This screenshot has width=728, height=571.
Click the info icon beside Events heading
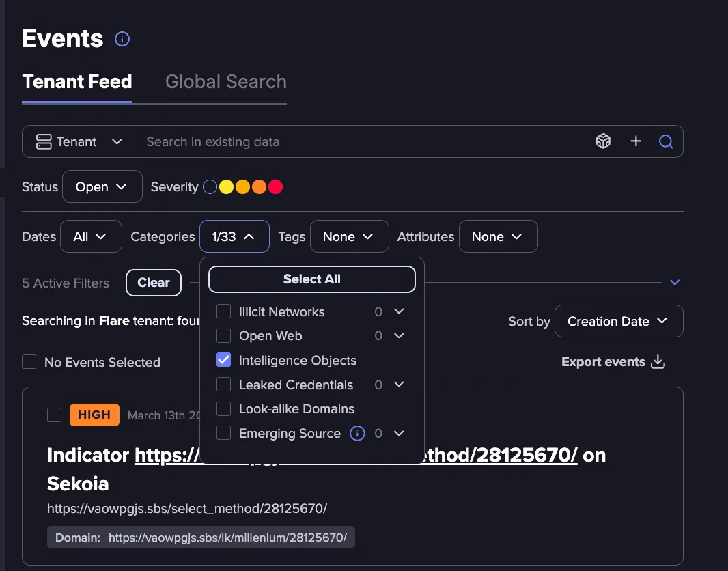click(122, 39)
